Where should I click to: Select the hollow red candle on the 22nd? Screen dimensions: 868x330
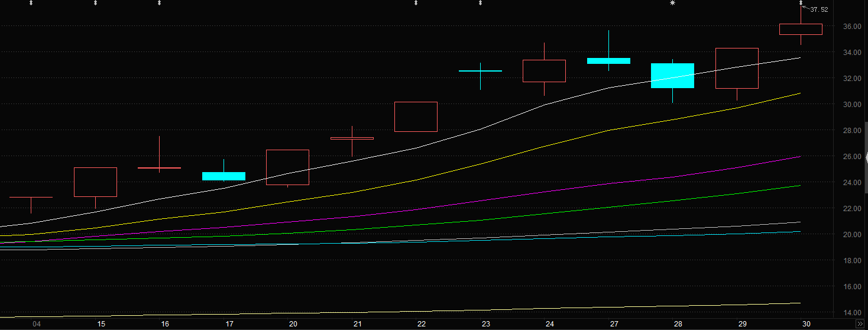[x=416, y=117]
